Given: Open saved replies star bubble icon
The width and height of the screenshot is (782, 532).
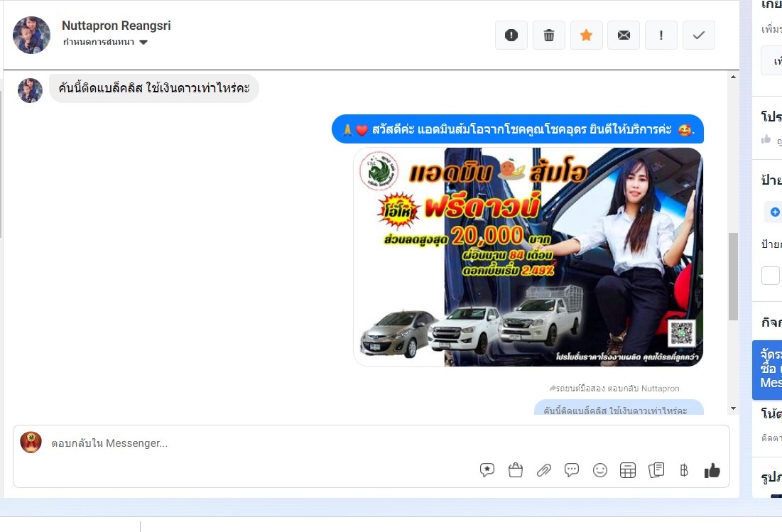Looking at the screenshot, I should click(x=487, y=470).
